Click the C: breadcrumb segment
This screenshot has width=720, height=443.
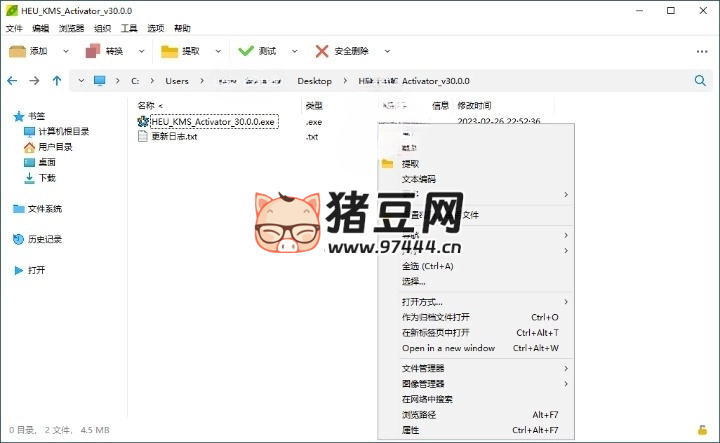[x=135, y=81]
